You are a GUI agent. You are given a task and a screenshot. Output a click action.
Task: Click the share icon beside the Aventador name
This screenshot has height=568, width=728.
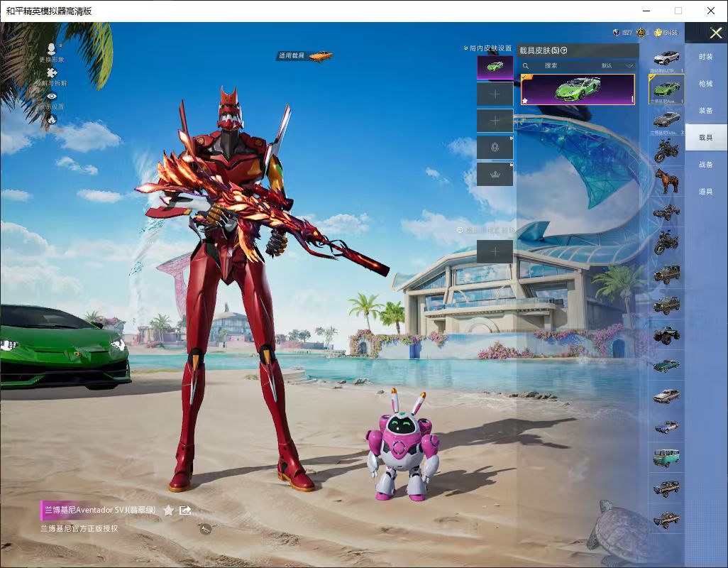tap(185, 510)
